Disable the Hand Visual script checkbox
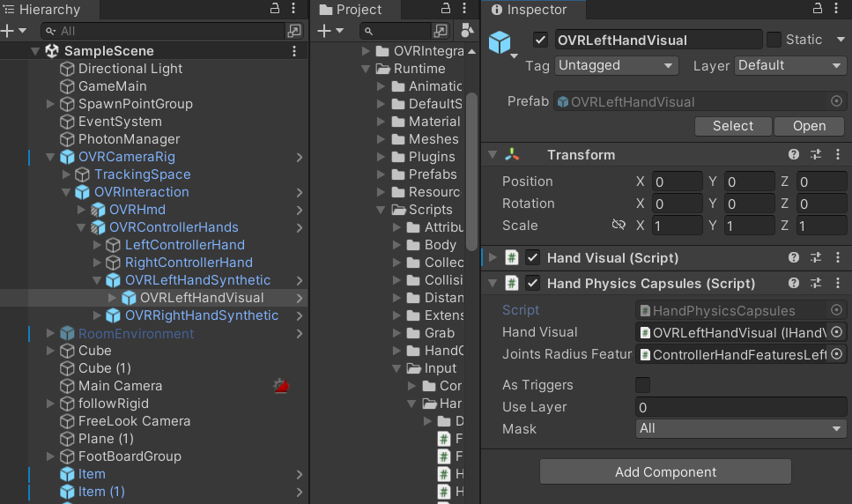852x504 pixels. click(532, 257)
